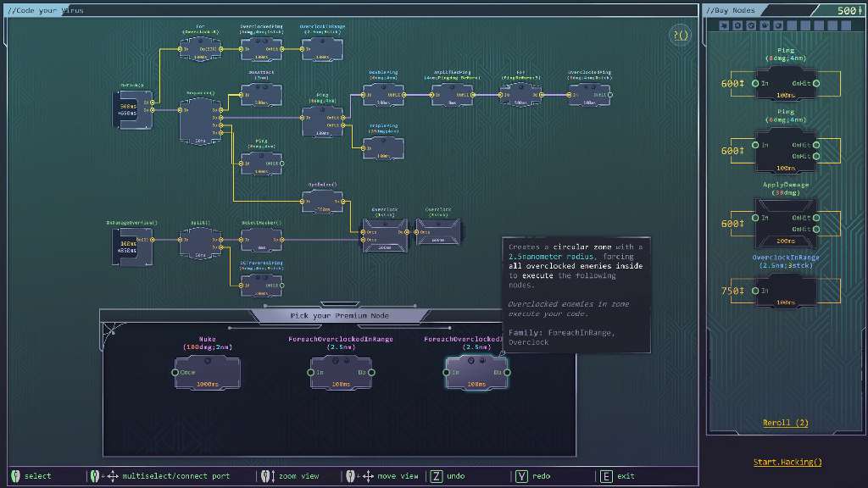Viewport: 868px width, 488px height.
Task: Click the Pick your Premium Node header
Action: [x=340, y=315]
